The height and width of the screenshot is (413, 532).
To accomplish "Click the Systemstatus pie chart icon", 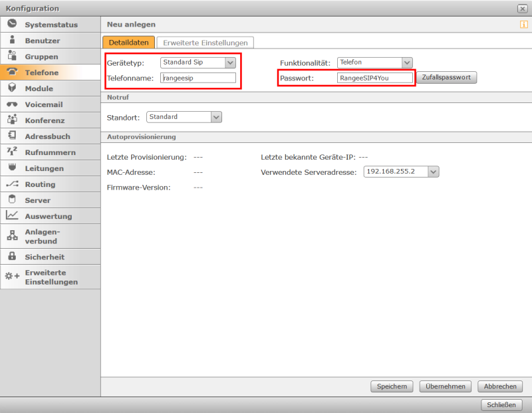I will tap(12, 24).
